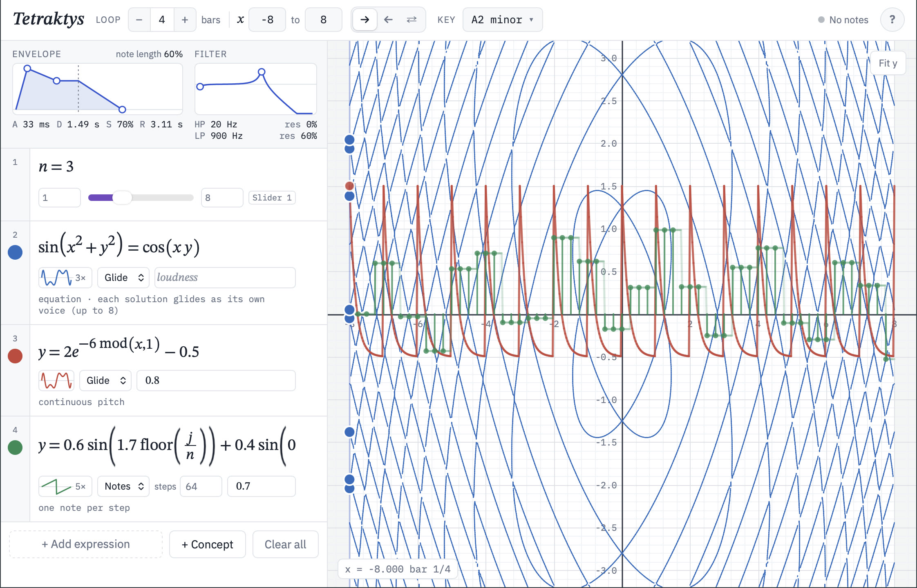The width and height of the screenshot is (917, 588).
Task: Open Glide mode dropdown for expression 2
Action: coord(123,278)
